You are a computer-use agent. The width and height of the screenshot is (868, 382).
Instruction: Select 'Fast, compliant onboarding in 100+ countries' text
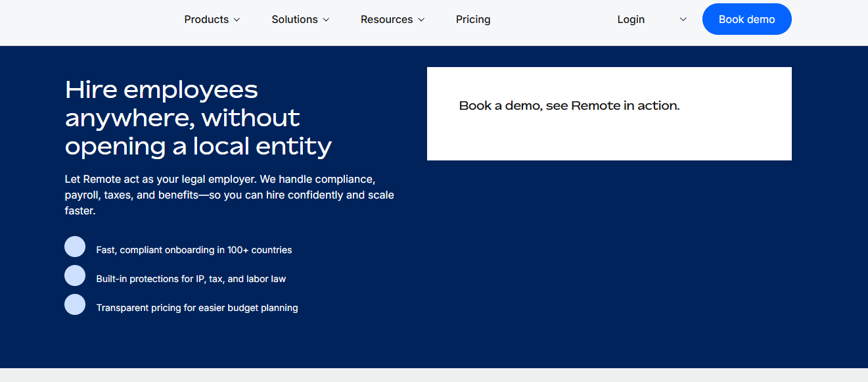pos(193,250)
